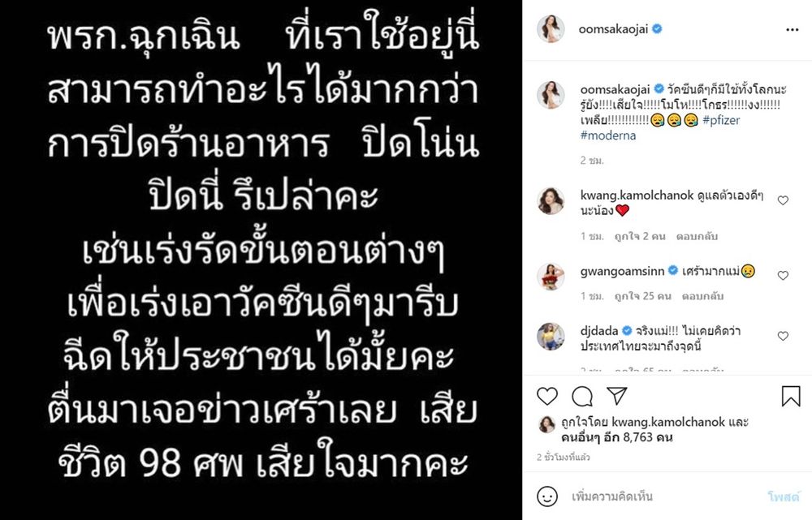
Task: Like gwangoamsinn's comment
Action: 783,276
